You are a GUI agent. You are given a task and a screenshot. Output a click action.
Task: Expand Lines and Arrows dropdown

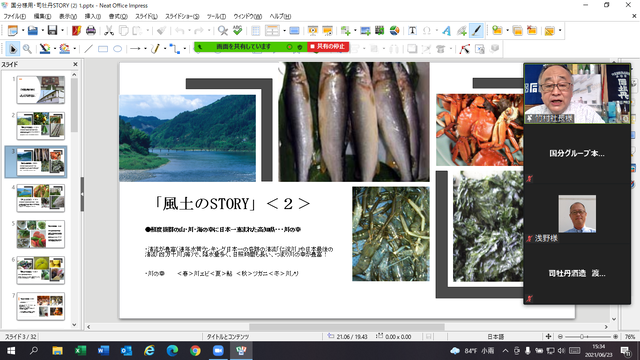[145, 49]
